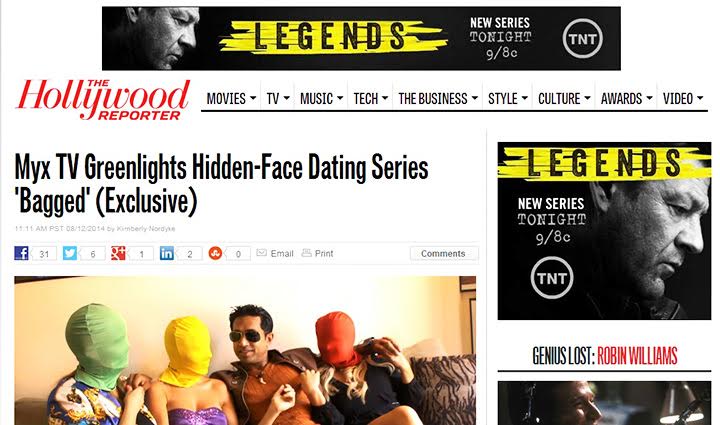This screenshot has width=720, height=425.
Task: Open The Hollywood Reporter logo homepage
Action: 103,100
